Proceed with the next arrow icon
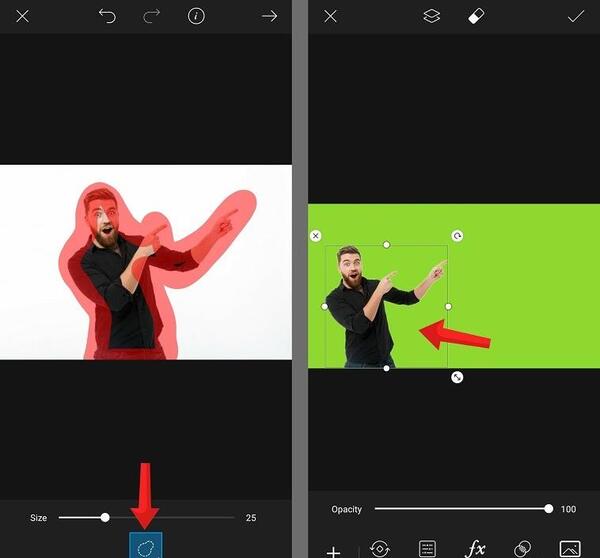This screenshot has height=558, width=600. 269,16
